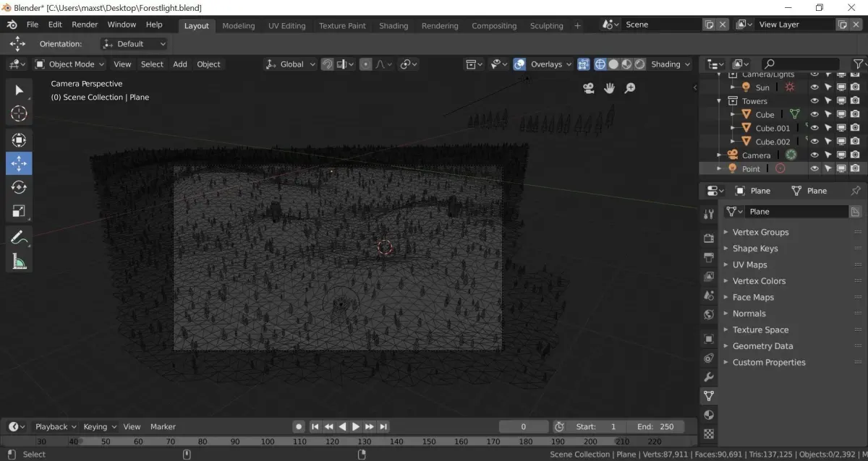Expand the Geometry Data panel
Image resolution: width=868 pixels, height=461 pixels.
(762, 346)
